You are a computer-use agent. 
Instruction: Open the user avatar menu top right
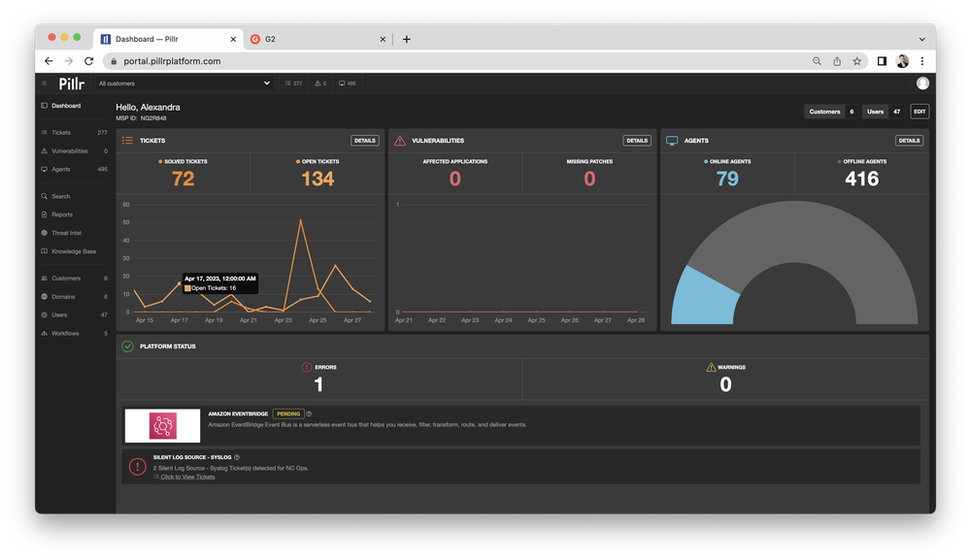point(921,83)
